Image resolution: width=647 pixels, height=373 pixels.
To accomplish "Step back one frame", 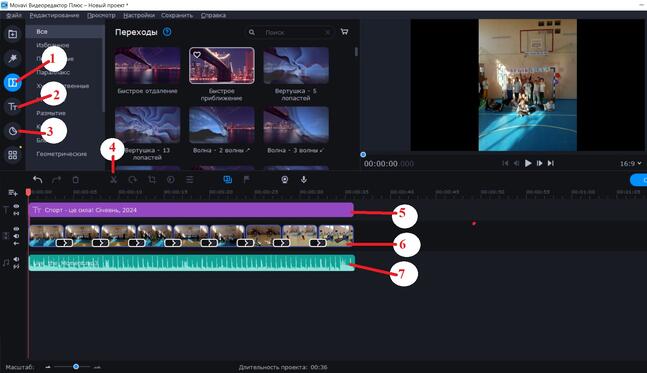I will 516,163.
